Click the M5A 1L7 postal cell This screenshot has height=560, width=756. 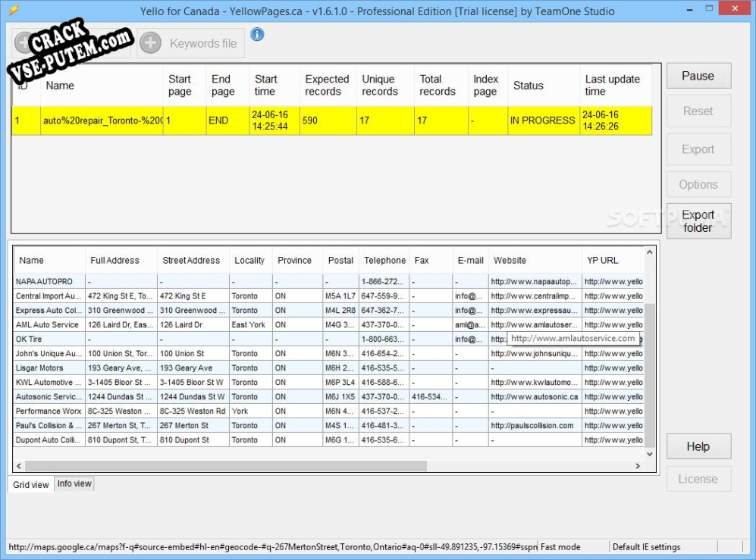pyautogui.click(x=340, y=296)
